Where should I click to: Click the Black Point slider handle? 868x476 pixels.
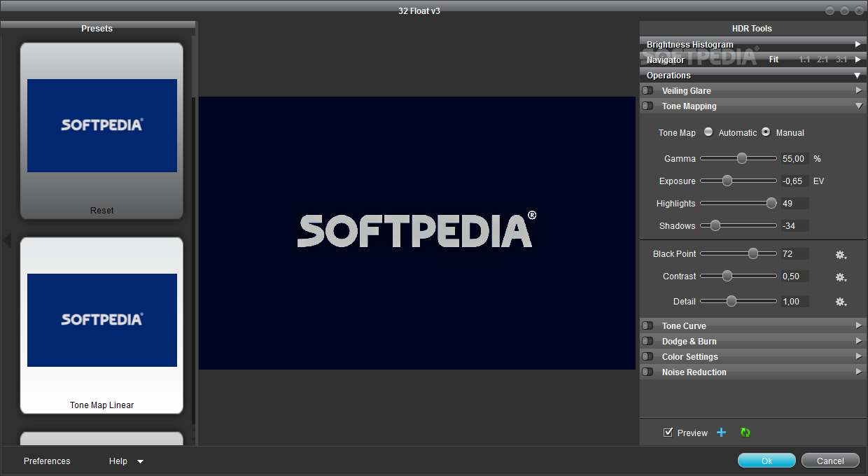click(x=753, y=253)
